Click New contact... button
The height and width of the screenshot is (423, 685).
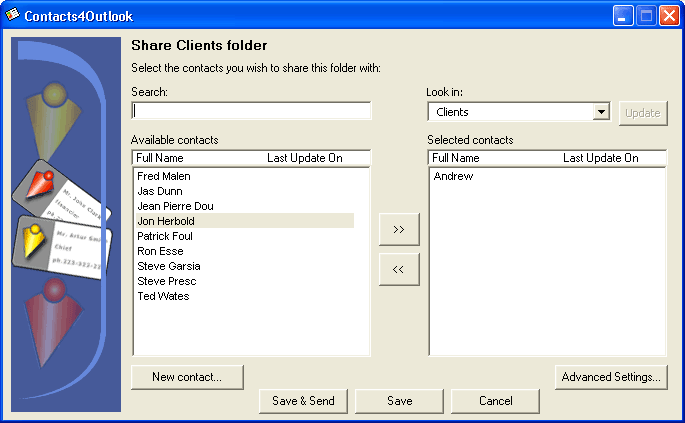tap(187, 377)
